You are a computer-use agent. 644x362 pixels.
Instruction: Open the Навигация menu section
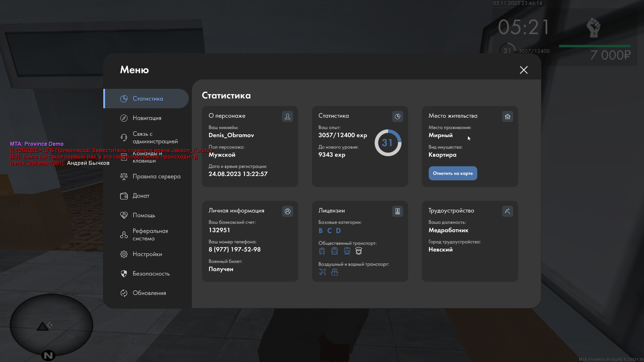coord(147,118)
